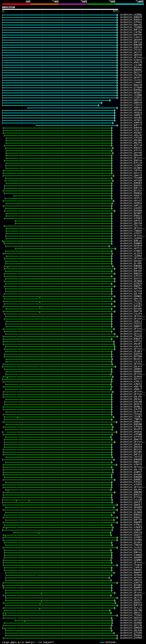The height and width of the screenshot is (644, 146).
Task: Open hit UniRef100_C7A7X0
Action: [x=131, y=105]
